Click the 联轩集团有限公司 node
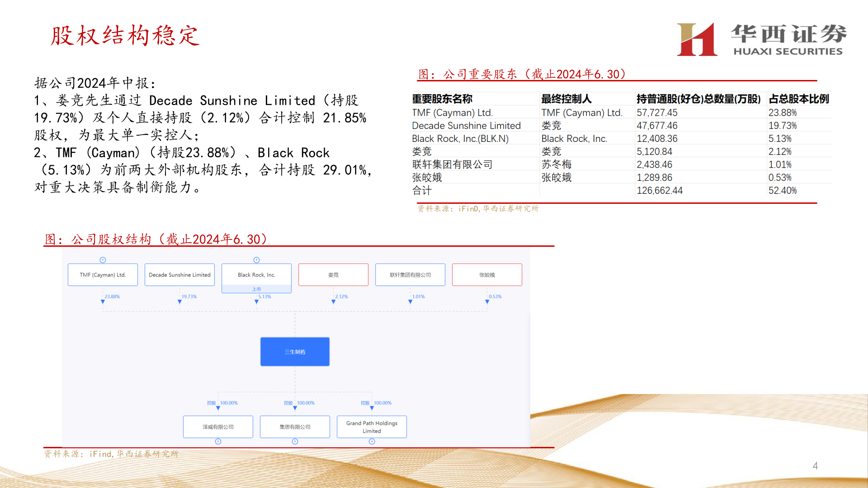This screenshot has width=868, height=488. click(410, 274)
